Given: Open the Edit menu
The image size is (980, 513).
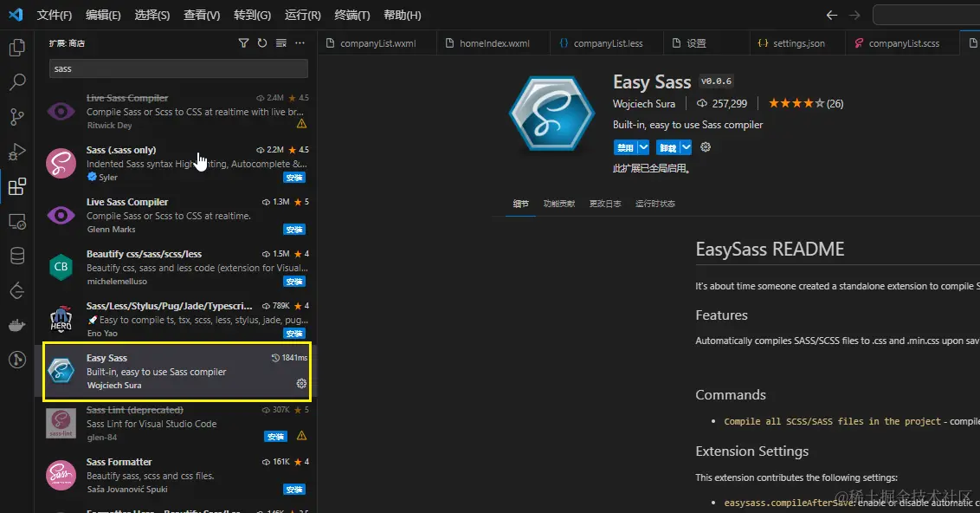Looking at the screenshot, I should 103,15.
